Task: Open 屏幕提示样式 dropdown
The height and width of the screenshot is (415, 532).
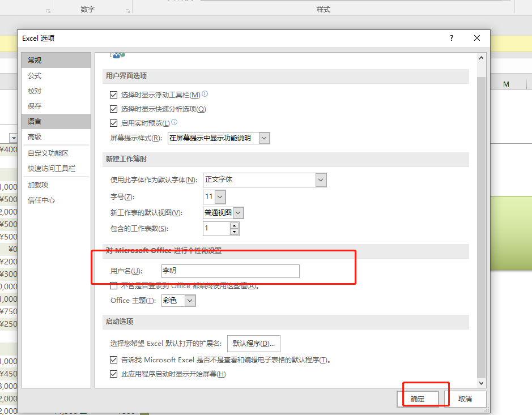Action: [265, 138]
